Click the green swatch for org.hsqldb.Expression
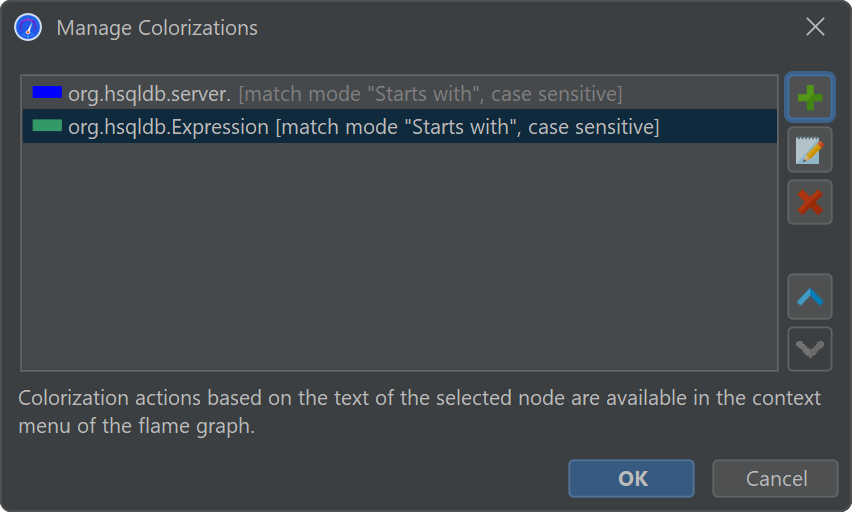 (x=47, y=127)
